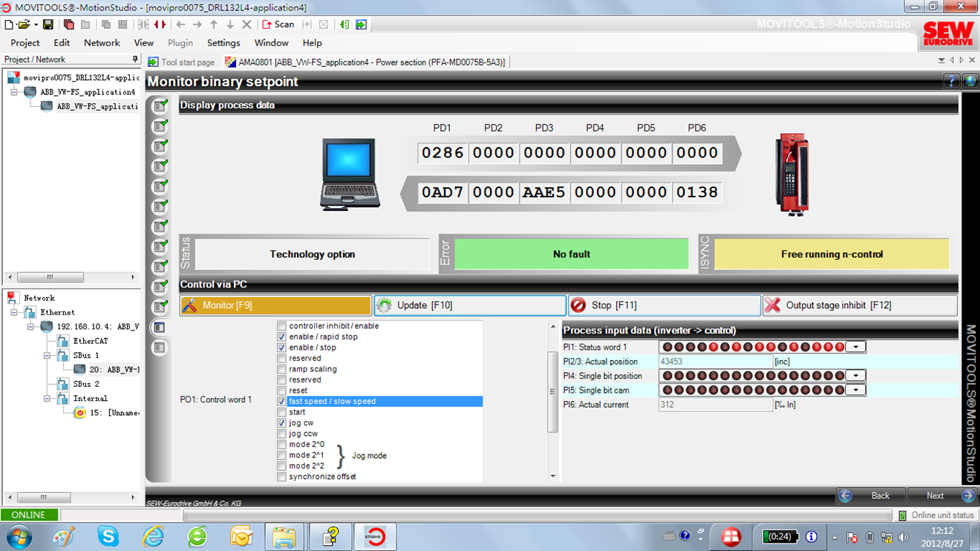
Task: Click the help question mark icon top right
Action: [x=951, y=82]
